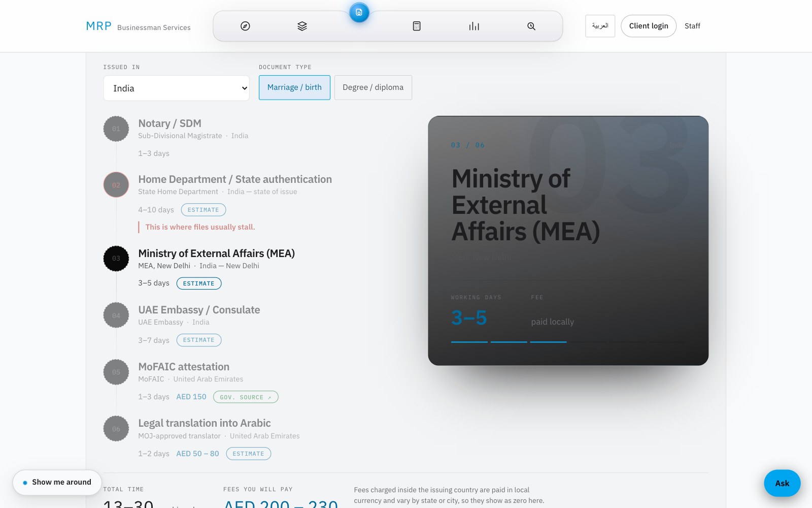Screen dimensions: 812x508
Task: Select Legal translation into Arabic step title
Action: [x=205, y=423]
